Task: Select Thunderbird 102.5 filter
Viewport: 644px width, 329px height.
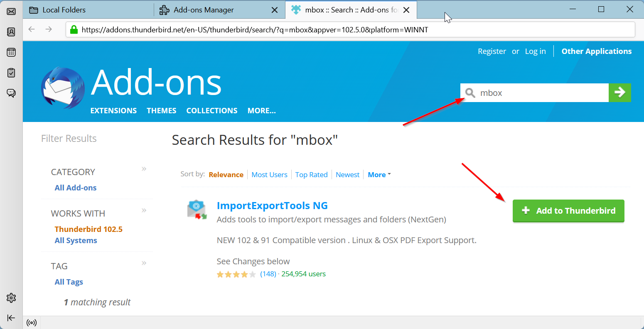Action: 88,229
